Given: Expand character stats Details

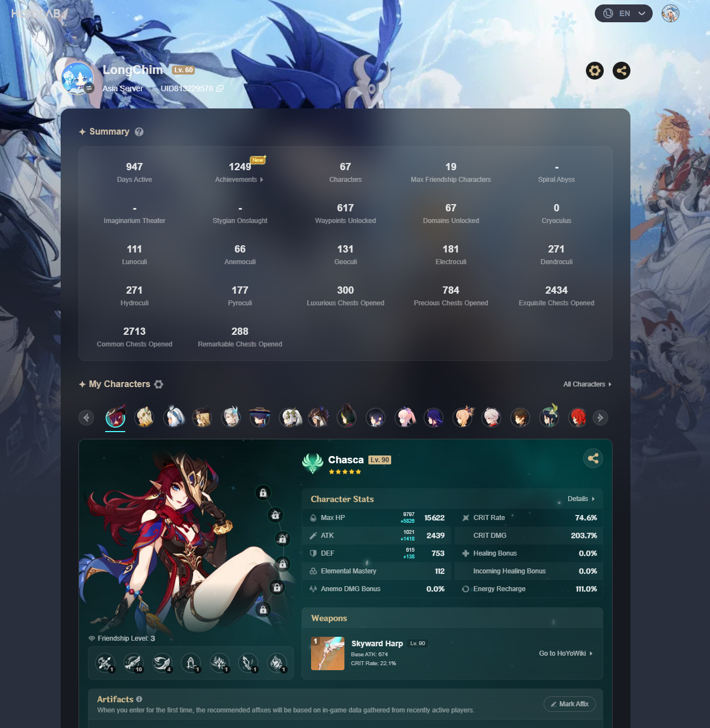Looking at the screenshot, I should 581,499.
